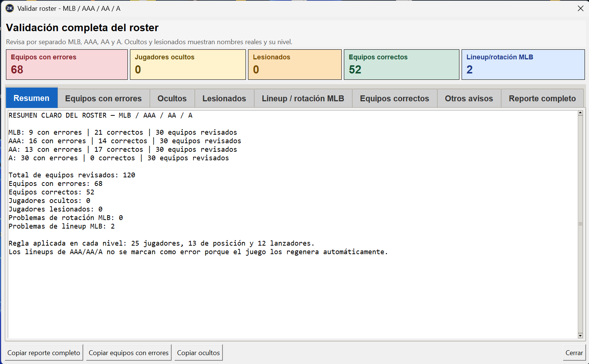The width and height of the screenshot is (589, 364).
Task: Click the Equipos con errores 68 card
Action: (x=67, y=65)
